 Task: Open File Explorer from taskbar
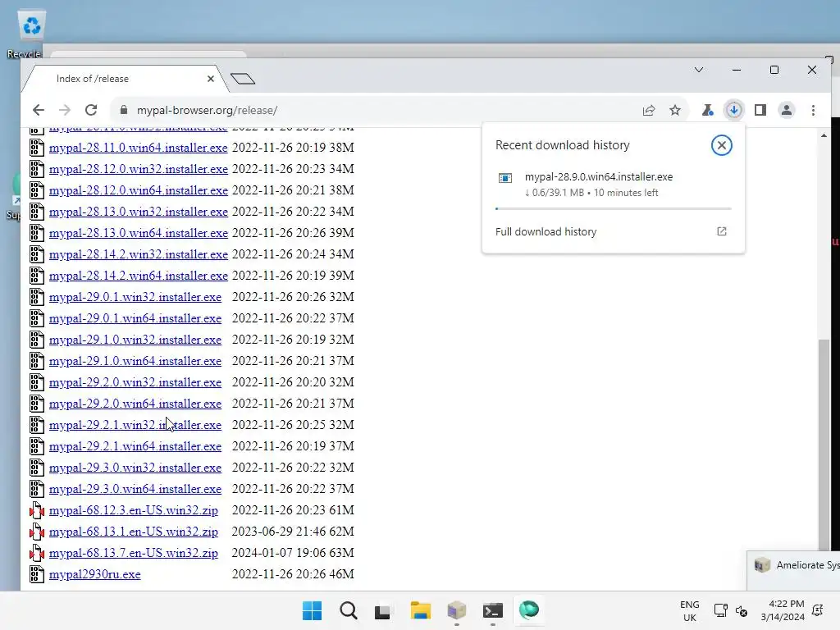coord(421,610)
